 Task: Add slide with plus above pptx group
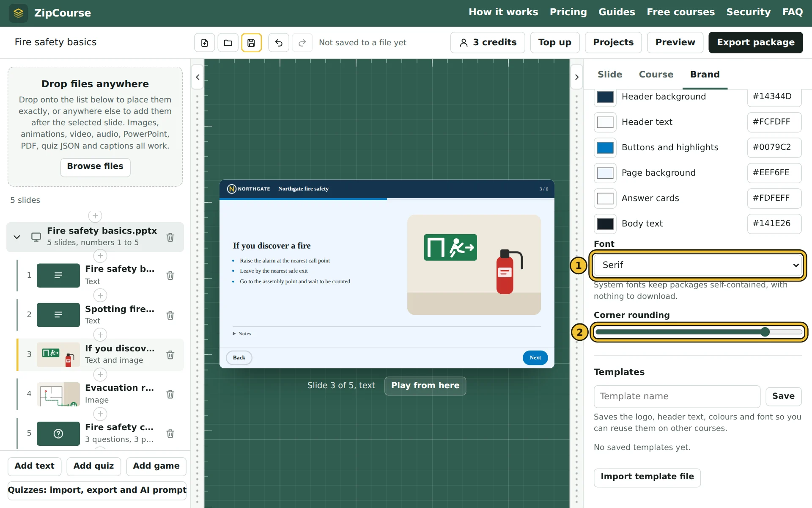95,215
